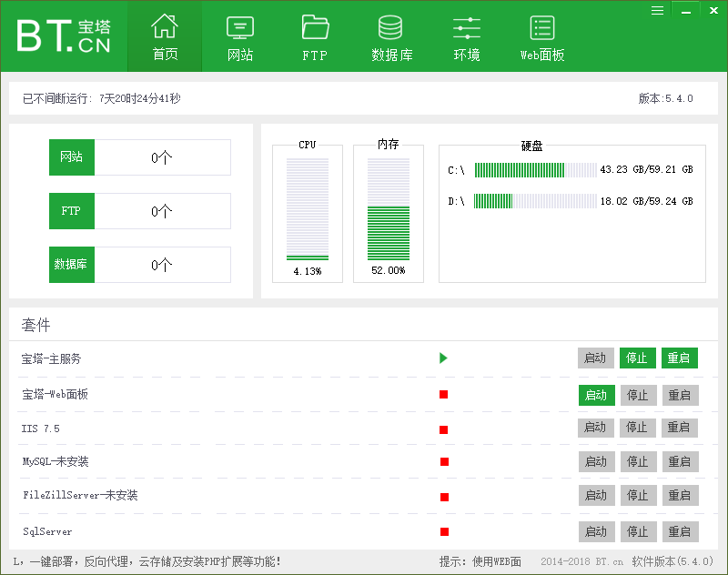Screen dimensions: 728x575
Task: Click 重启 for FileZillServer-未安装
Action: (x=680, y=496)
